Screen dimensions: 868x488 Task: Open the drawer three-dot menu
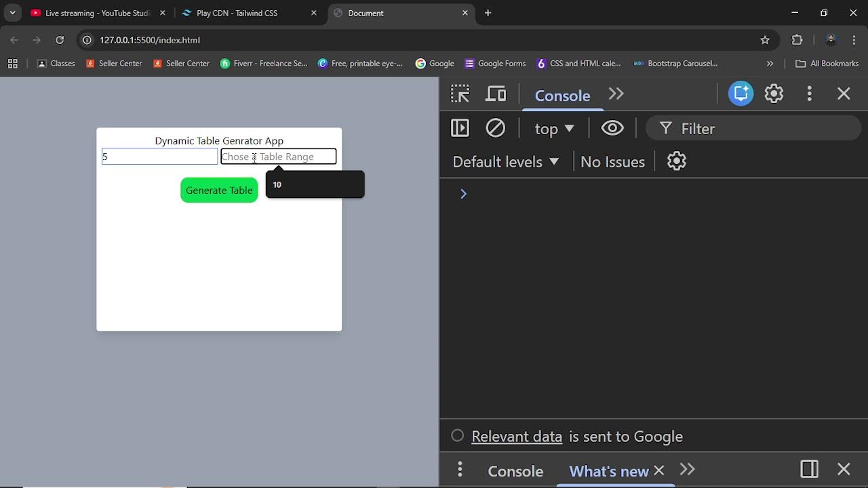(x=460, y=469)
